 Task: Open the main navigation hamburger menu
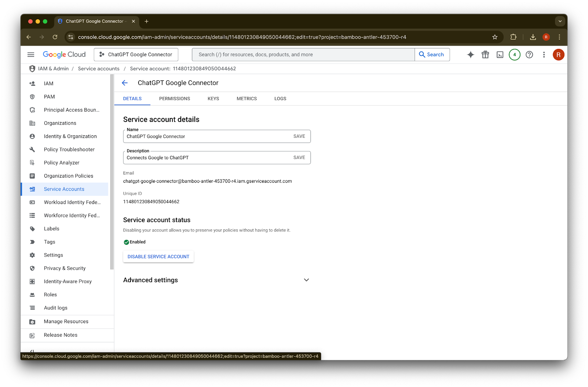31,55
